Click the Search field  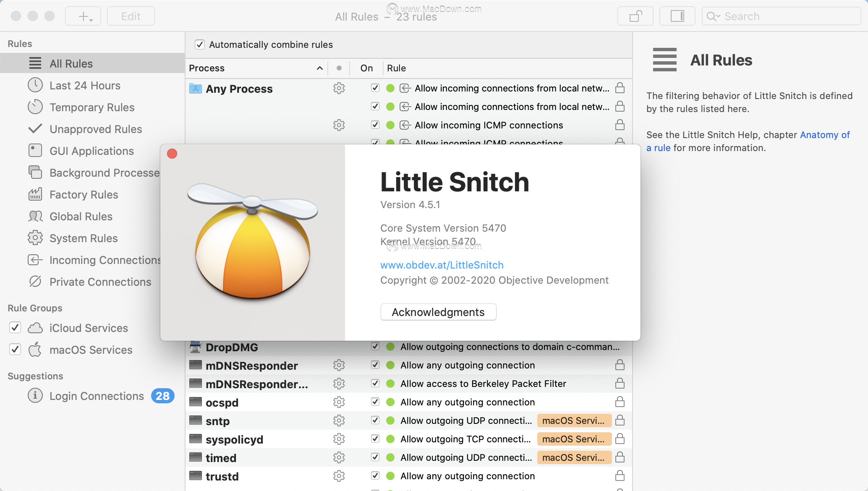coord(782,16)
